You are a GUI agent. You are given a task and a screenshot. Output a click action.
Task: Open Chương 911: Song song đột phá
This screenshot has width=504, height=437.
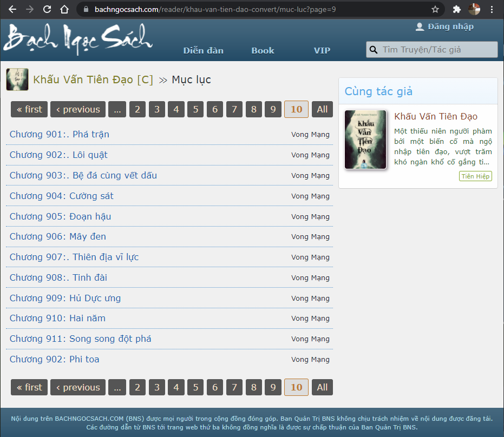click(x=81, y=339)
